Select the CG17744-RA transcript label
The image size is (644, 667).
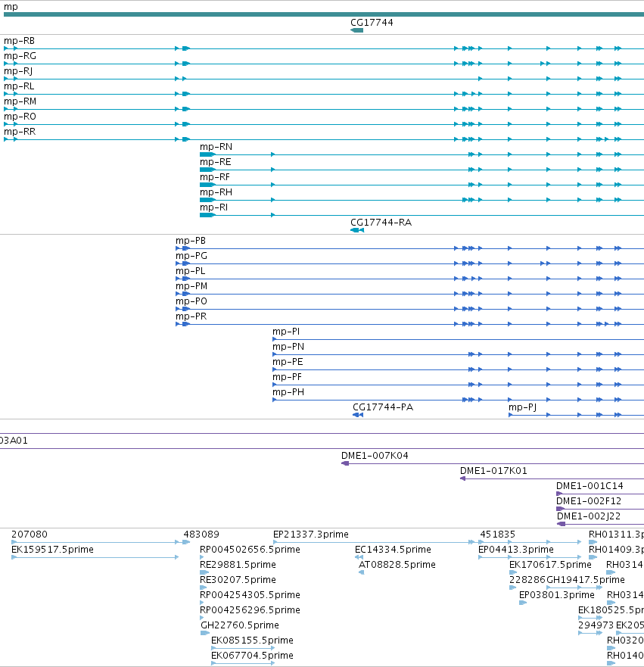coord(381,223)
